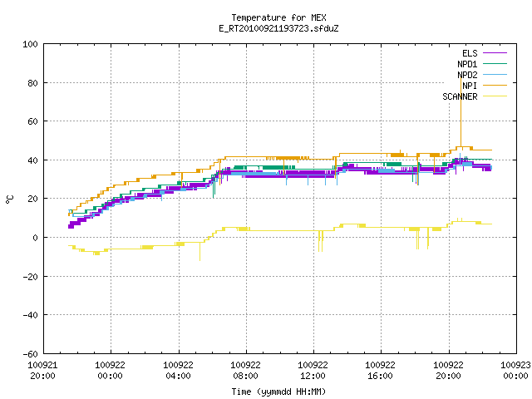Click the x-axis label 100922 20:00

pos(448,371)
